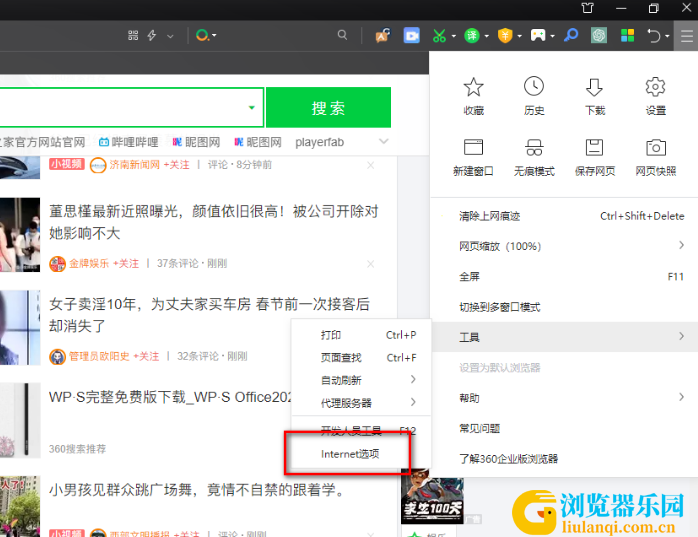Open 设置 settings gear icon
Viewport: 698px width, 537px height.
[x=655, y=86]
